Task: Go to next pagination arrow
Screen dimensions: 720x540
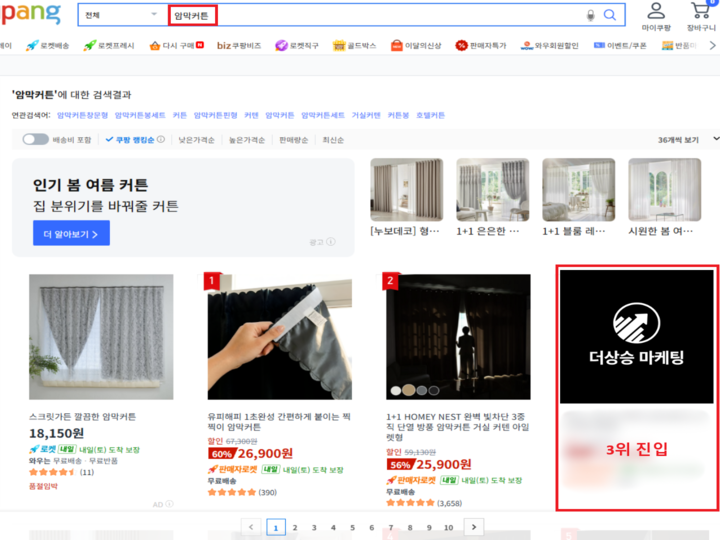Action: (x=474, y=526)
